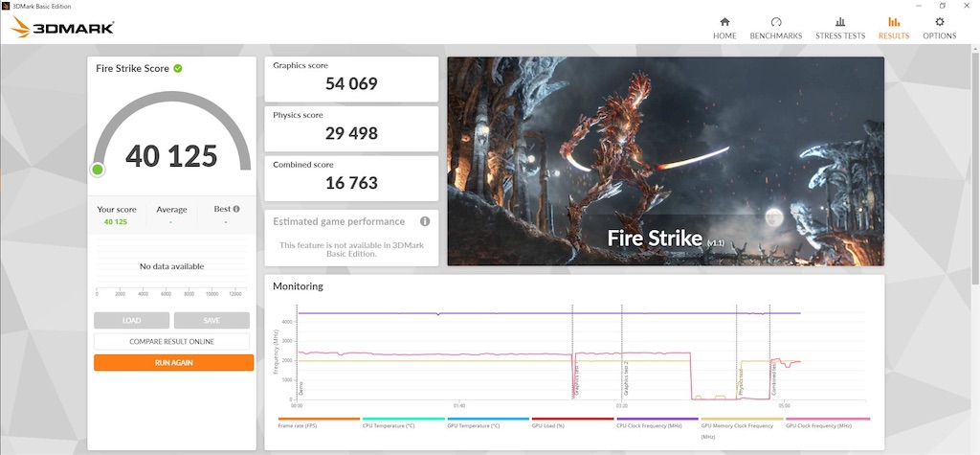Click the 3DMark title bar app icon

[x=6, y=6]
